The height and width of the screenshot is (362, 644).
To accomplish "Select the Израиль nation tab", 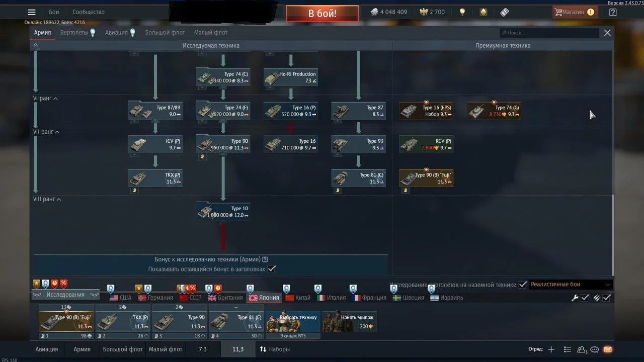I will coord(447,298).
